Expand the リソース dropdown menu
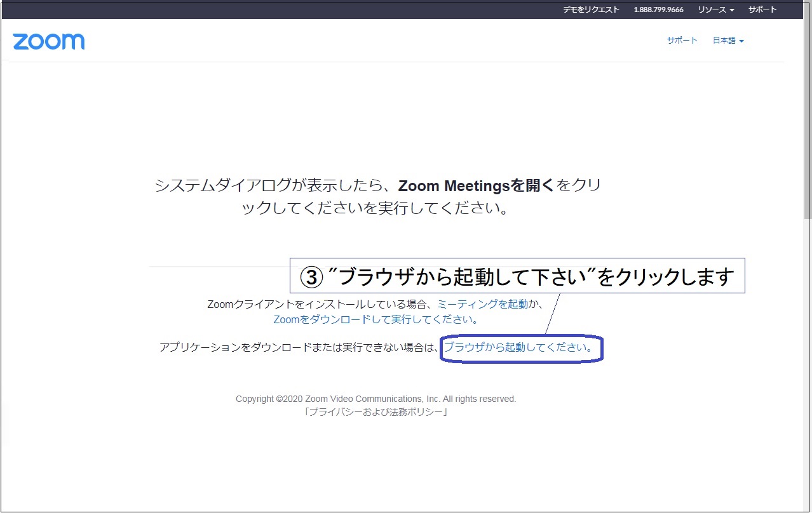The width and height of the screenshot is (812, 513). [715, 10]
